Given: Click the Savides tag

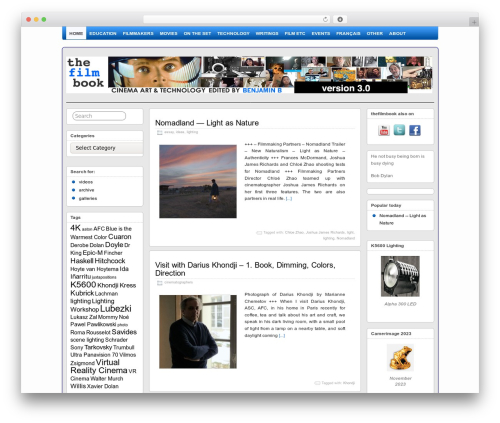Looking at the screenshot, I should click(x=124, y=332).
